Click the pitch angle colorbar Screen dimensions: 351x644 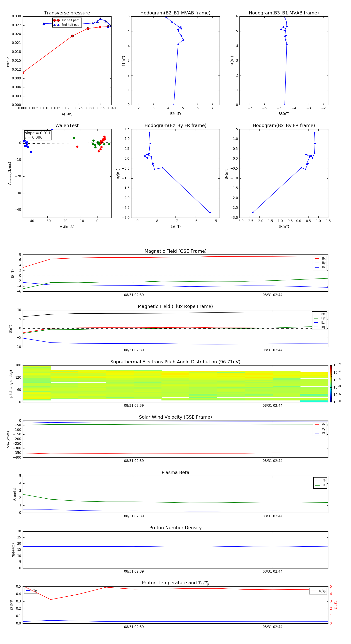331,384
